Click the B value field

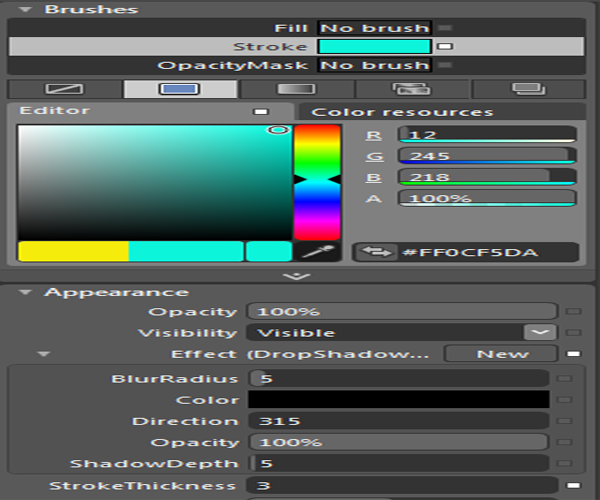tap(487, 177)
